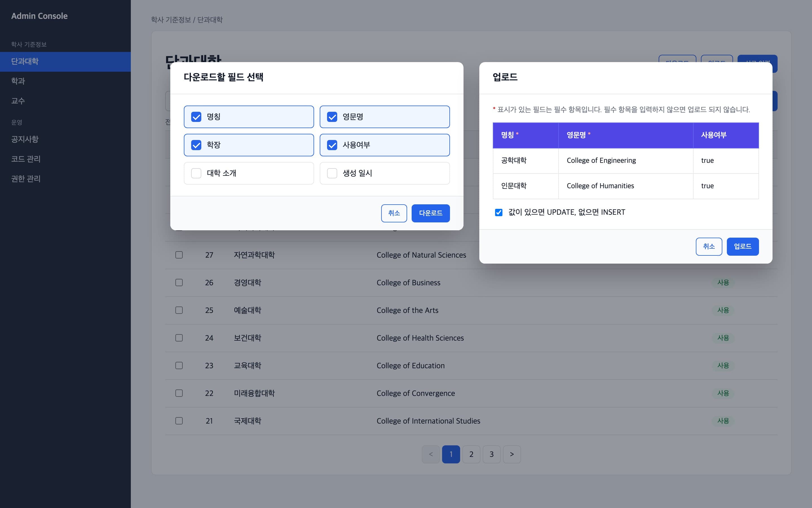Screen dimensions: 812x508
Task: Open page 2 of the list
Action: (471, 454)
